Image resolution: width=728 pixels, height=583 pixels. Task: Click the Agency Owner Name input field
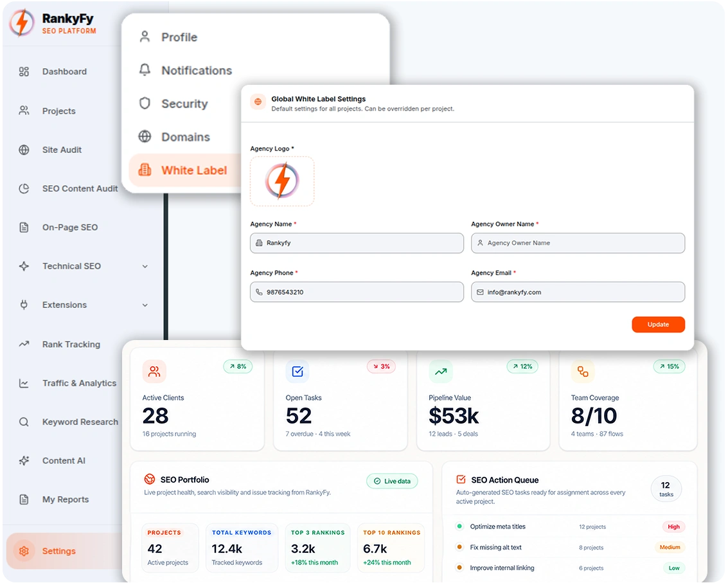pos(578,243)
